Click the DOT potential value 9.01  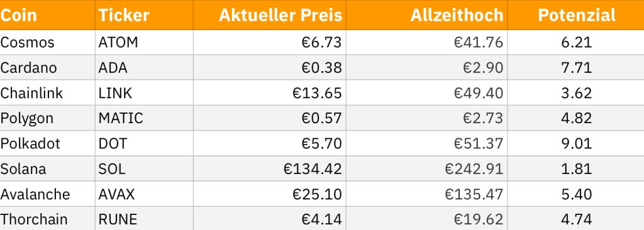coord(576,143)
